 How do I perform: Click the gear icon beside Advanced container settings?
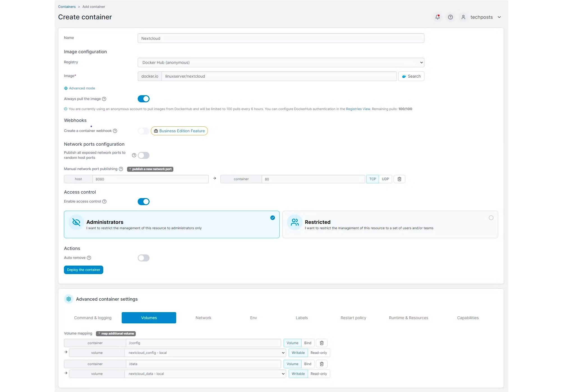pos(68,299)
